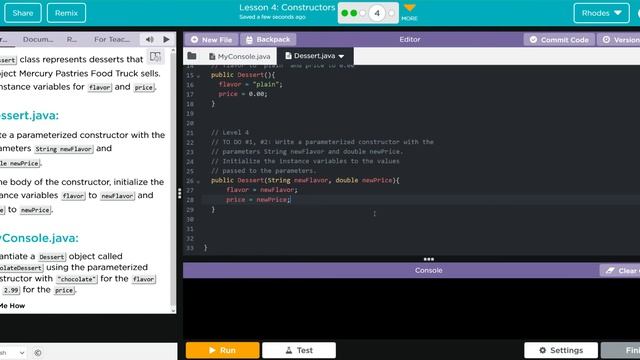The image size is (640, 360).
Task: Click the Test button
Action: (x=299, y=350)
